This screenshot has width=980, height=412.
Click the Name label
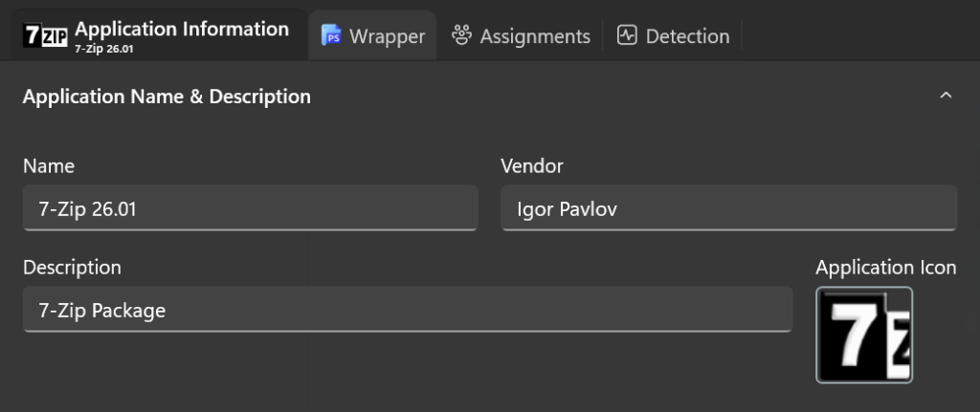coord(49,166)
